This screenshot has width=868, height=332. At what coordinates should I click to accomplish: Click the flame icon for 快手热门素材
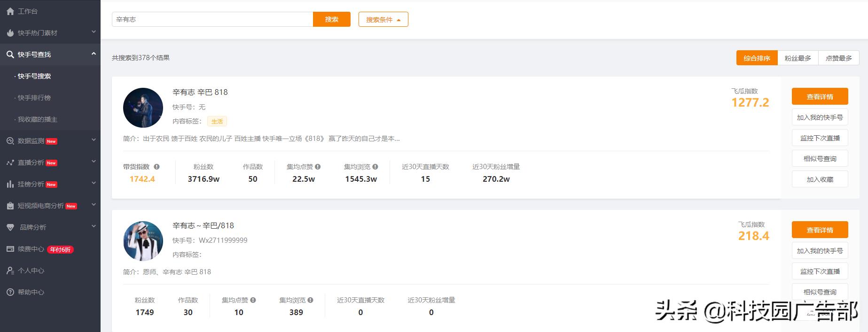point(10,33)
